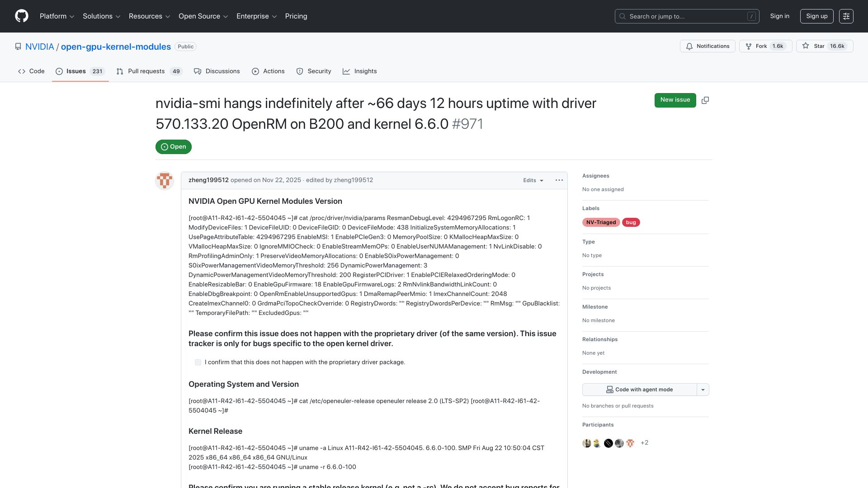
Task: Click the NV-Triaged label
Action: [601, 222]
